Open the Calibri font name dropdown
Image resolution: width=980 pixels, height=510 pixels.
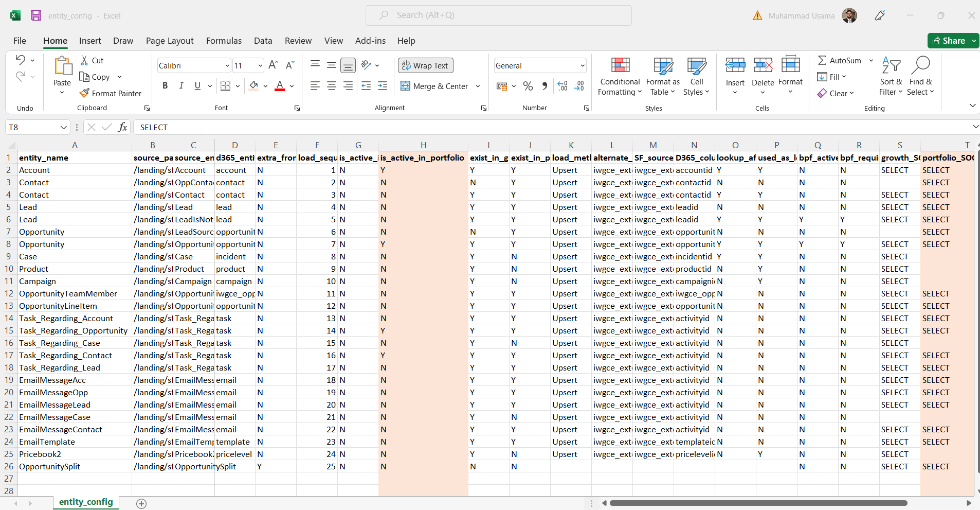(227, 65)
